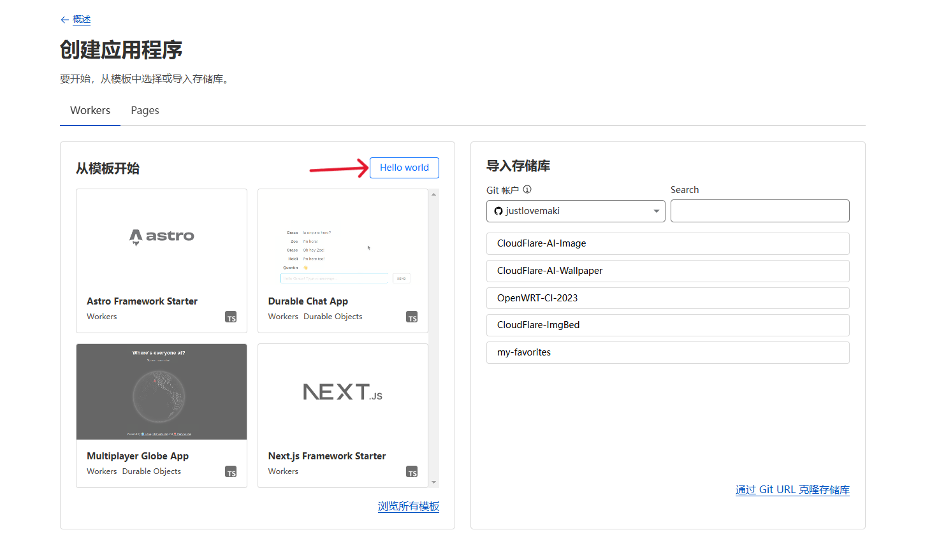This screenshot has width=946, height=560.
Task: Open the Astro Framework Starter title
Action: point(142,301)
